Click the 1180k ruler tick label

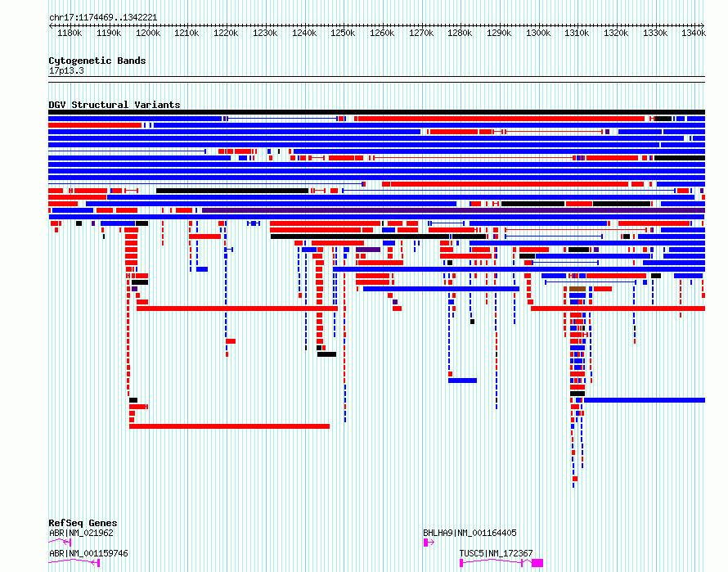[70, 33]
